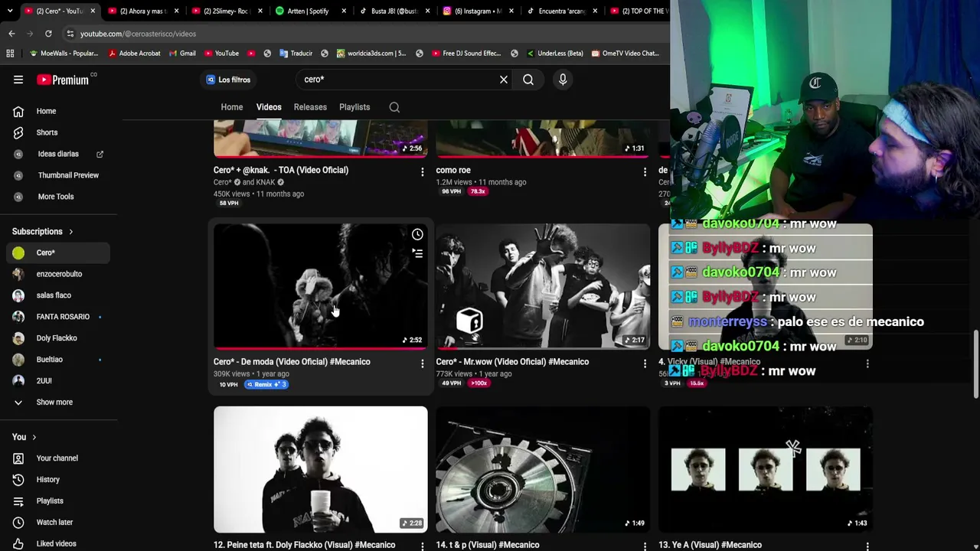Screen dimensions: 980x551
Task: Open options menu for como roe video
Action: tap(645, 172)
